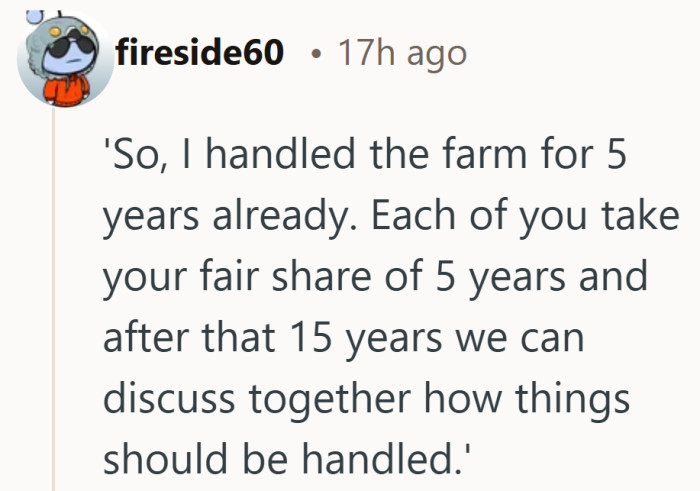Click the word "your" in the comment
Image resolution: width=700 pixels, height=491 pixels.
click(139, 278)
